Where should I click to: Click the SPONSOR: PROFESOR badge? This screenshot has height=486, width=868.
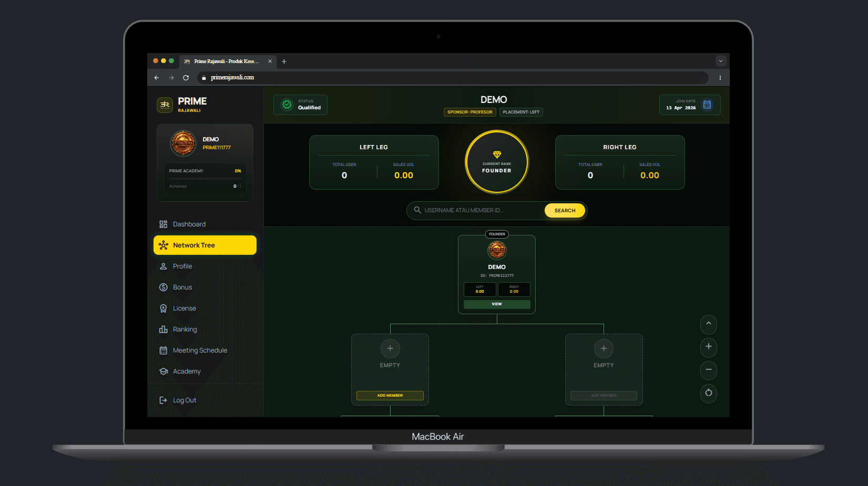470,112
